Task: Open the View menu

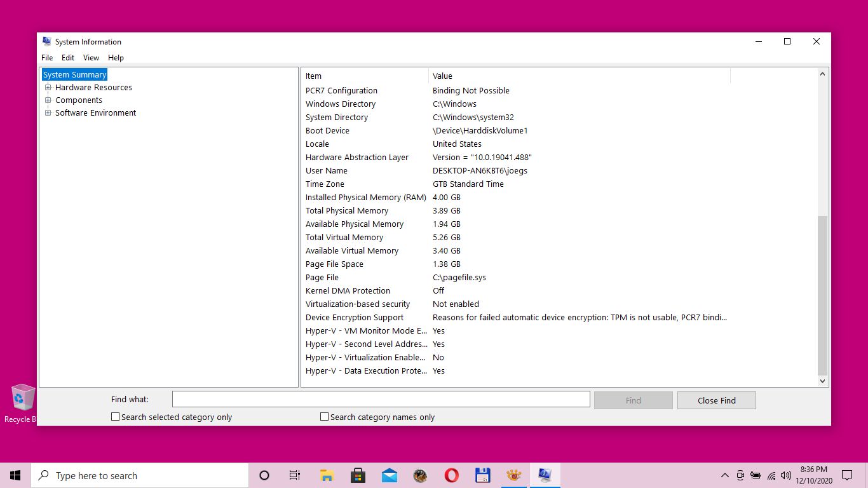Action: coord(91,58)
